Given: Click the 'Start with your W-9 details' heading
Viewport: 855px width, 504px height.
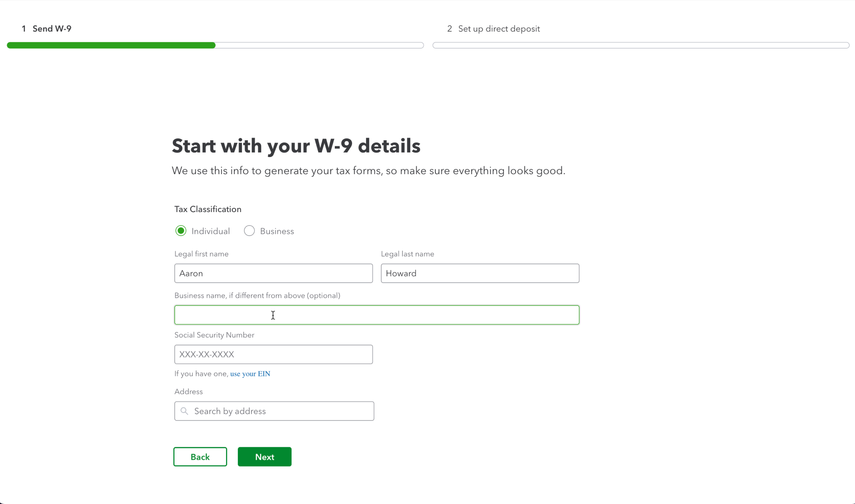Looking at the screenshot, I should 296,146.
